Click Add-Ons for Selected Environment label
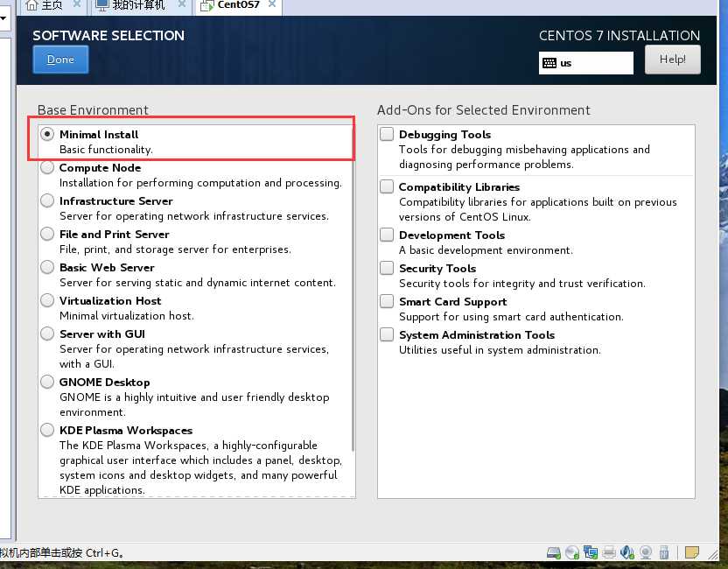Viewport: 728px width, 569px height. (x=483, y=110)
